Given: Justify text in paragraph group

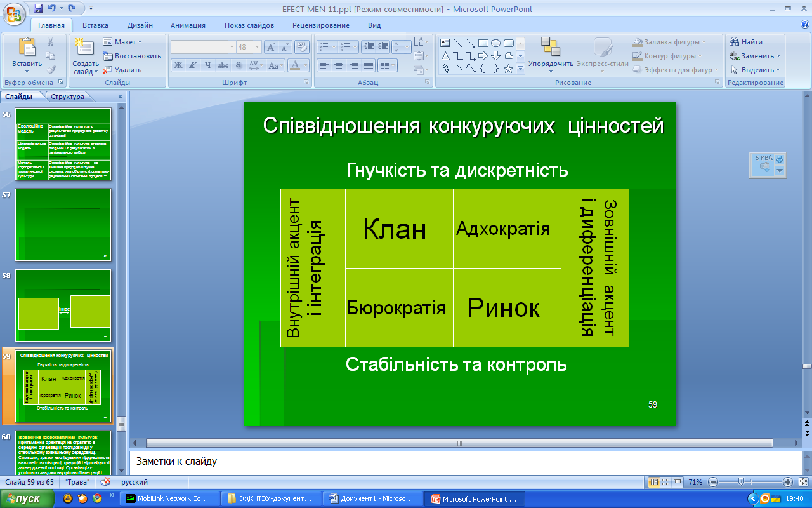Looking at the screenshot, I should click(369, 65).
